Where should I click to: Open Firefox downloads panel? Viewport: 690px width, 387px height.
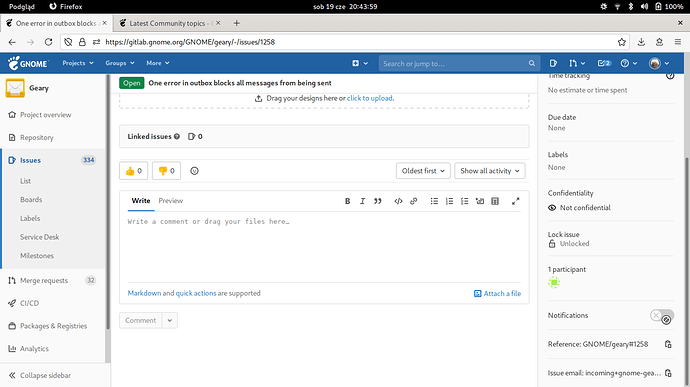(641, 42)
